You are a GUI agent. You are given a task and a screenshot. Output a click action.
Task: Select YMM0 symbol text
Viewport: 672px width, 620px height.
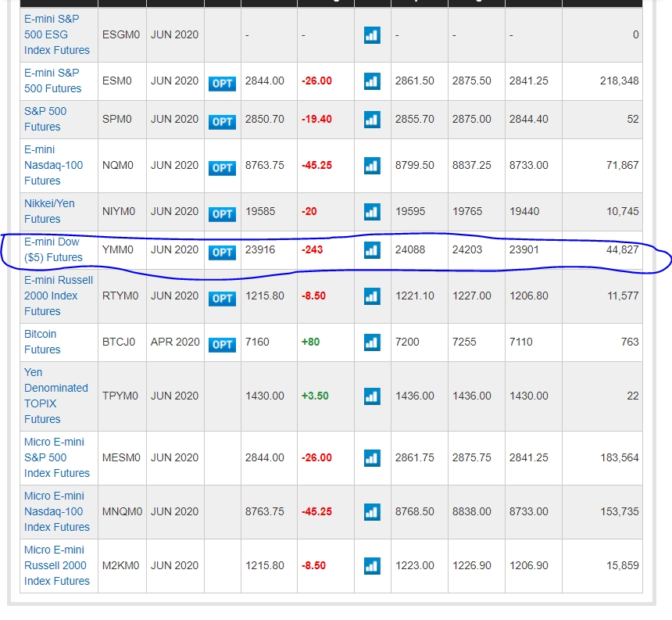click(117, 249)
